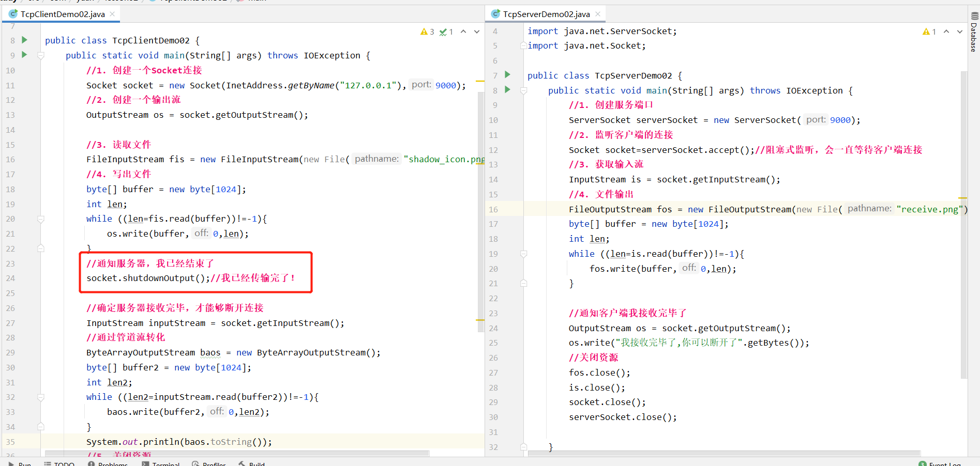Click the import java.net.ServerSocket line
The image size is (980, 466).
[x=602, y=31]
